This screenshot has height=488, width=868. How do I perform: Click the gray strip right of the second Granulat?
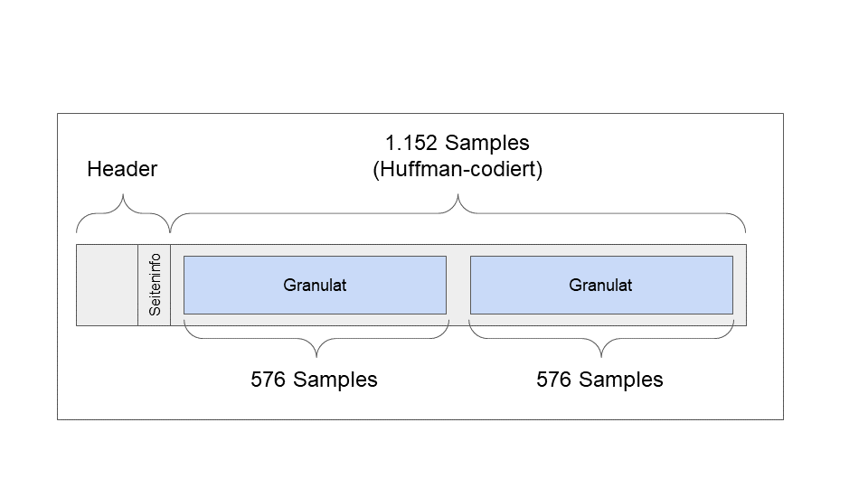740,285
